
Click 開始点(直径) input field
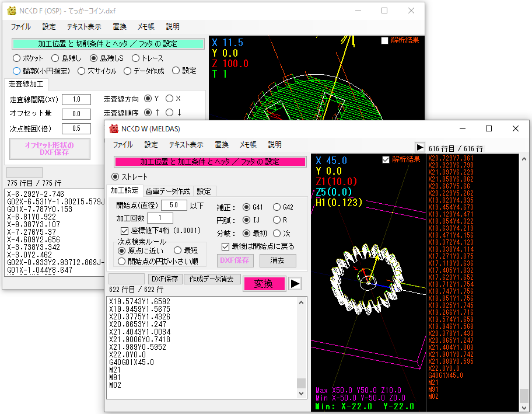tap(174, 205)
